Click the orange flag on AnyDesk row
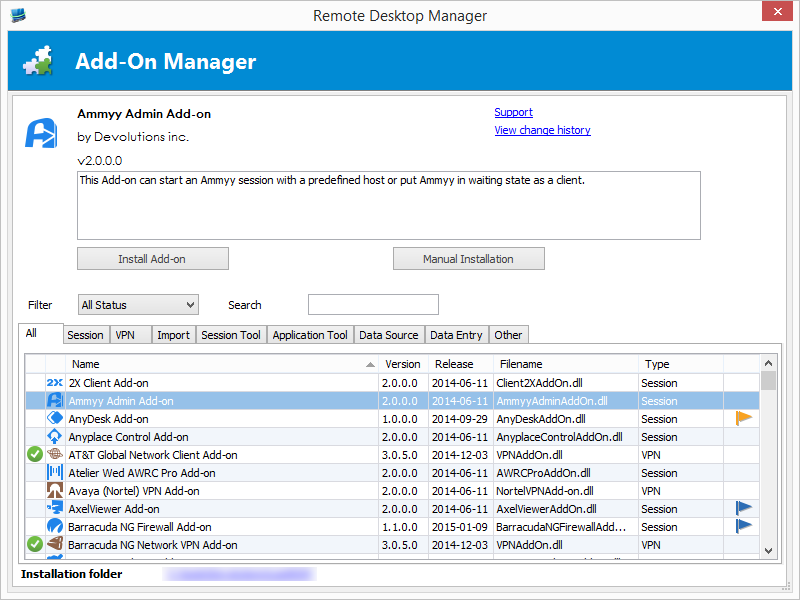This screenshot has height=600, width=800. point(743,419)
